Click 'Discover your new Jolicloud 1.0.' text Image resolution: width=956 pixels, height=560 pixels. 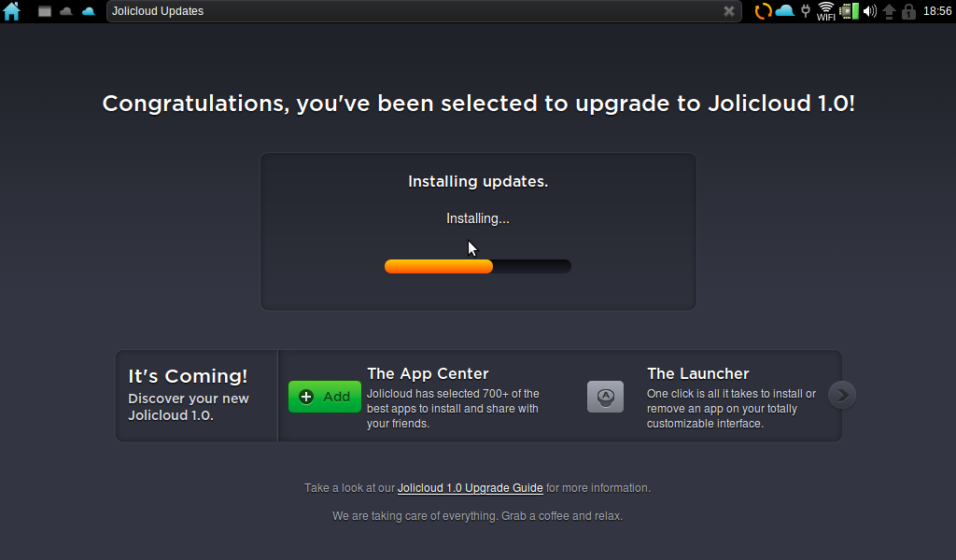[189, 407]
